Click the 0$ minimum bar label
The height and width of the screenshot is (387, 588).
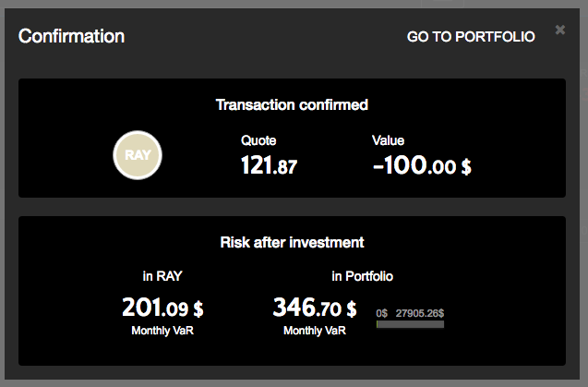point(382,313)
